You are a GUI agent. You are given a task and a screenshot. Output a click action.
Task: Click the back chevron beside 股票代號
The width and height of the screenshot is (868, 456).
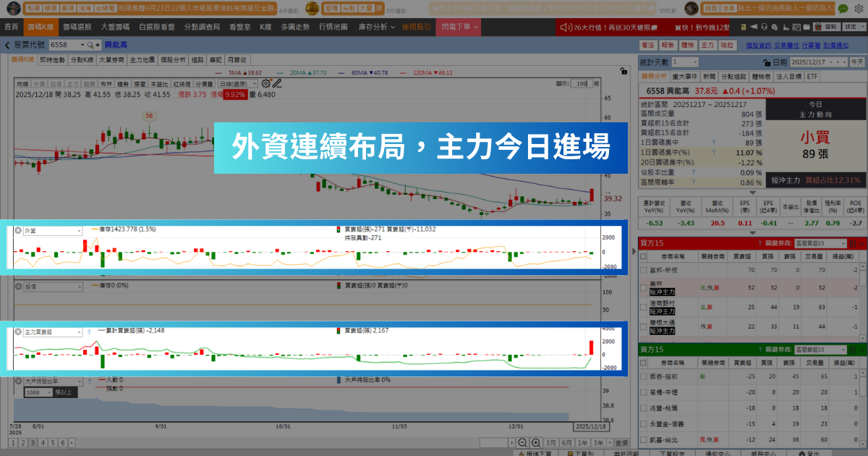(x=7, y=45)
